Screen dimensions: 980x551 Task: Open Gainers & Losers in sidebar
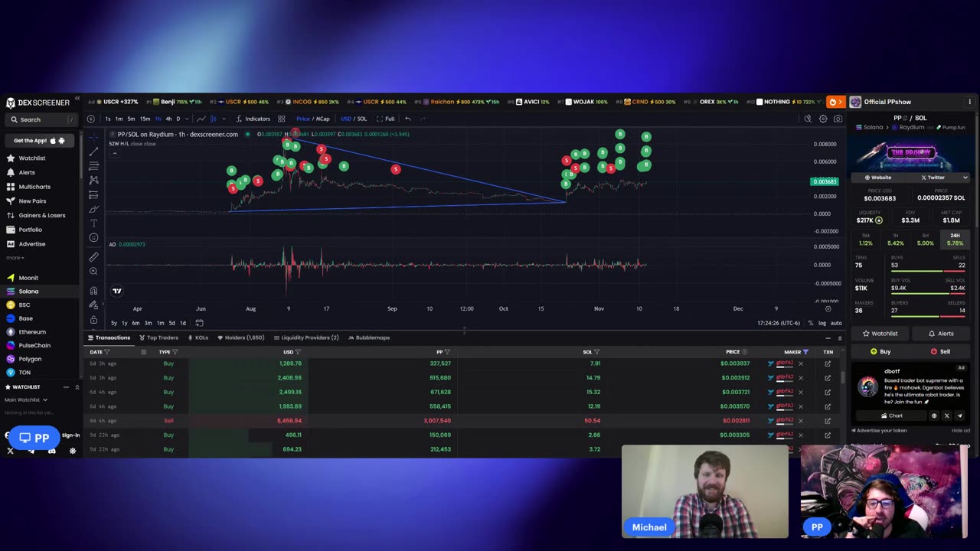click(x=36, y=215)
